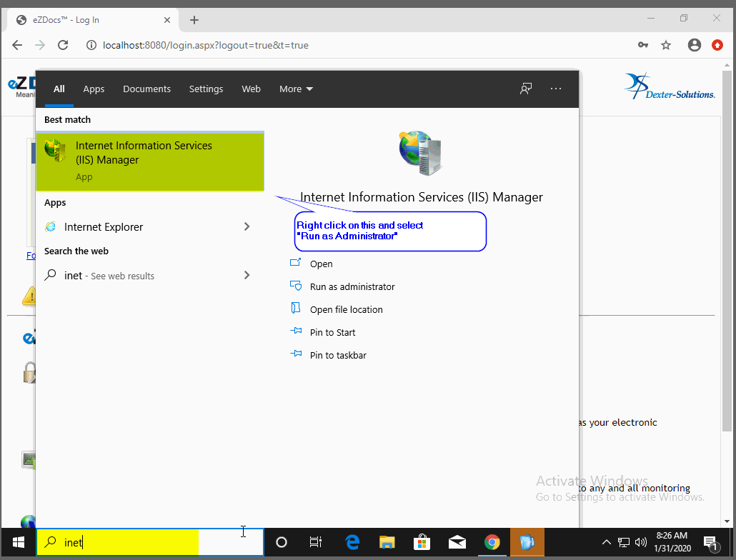Open Chrome update menu icon
The image size is (736, 560).
tap(717, 45)
